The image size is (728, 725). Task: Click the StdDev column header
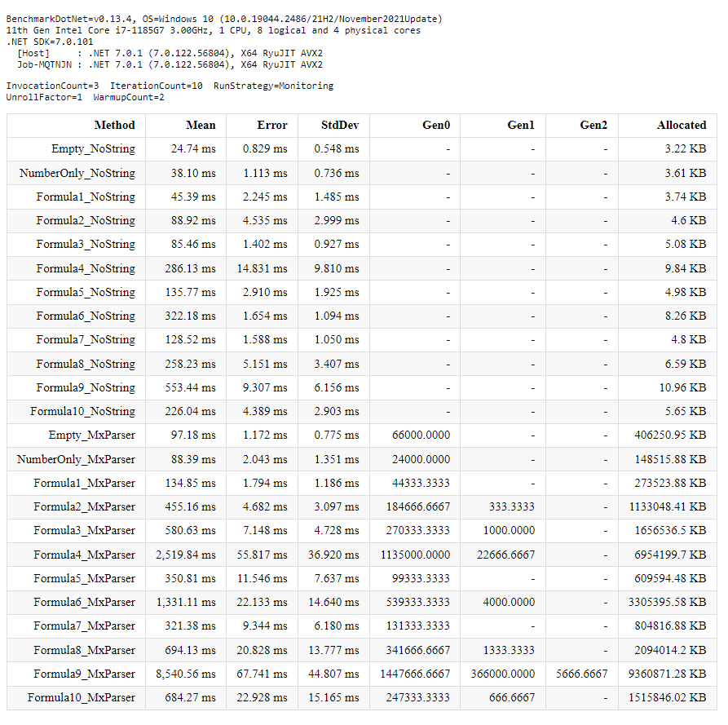point(340,125)
